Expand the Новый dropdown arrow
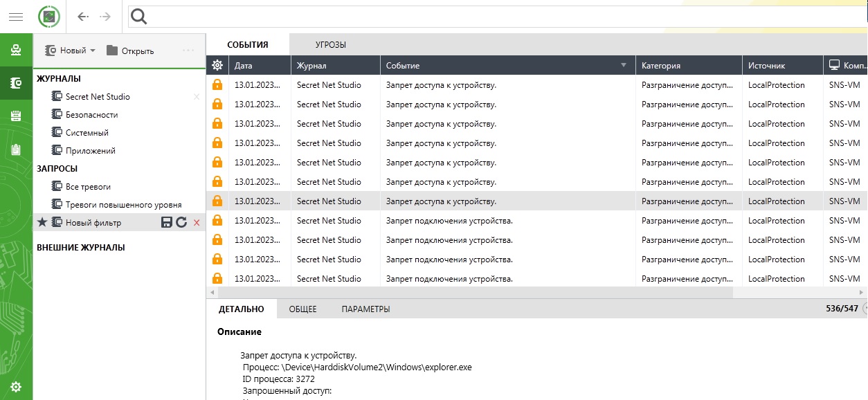 point(93,51)
